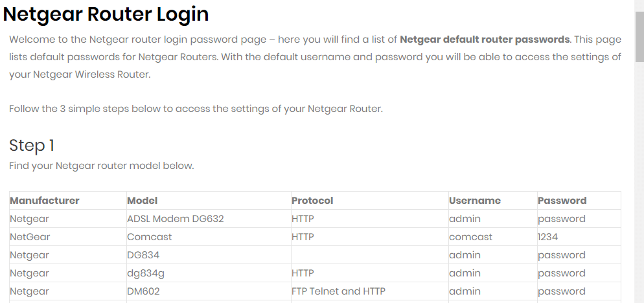Select the ADSL Modem DG632 model cell

tap(176, 219)
